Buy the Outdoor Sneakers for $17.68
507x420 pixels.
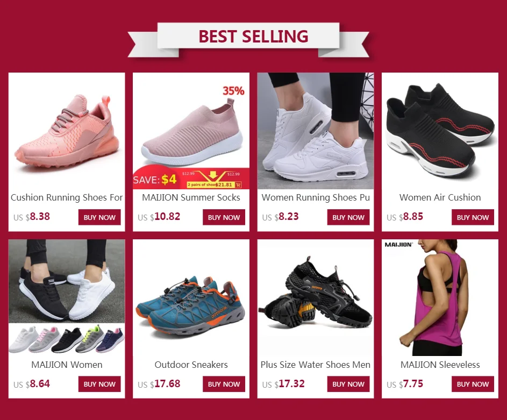point(224,384)
